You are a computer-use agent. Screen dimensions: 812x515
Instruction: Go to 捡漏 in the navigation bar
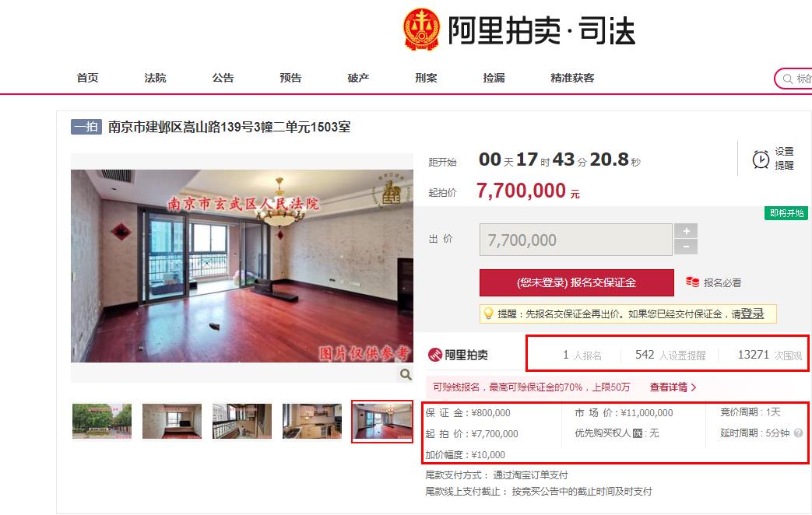click(494, 78)
